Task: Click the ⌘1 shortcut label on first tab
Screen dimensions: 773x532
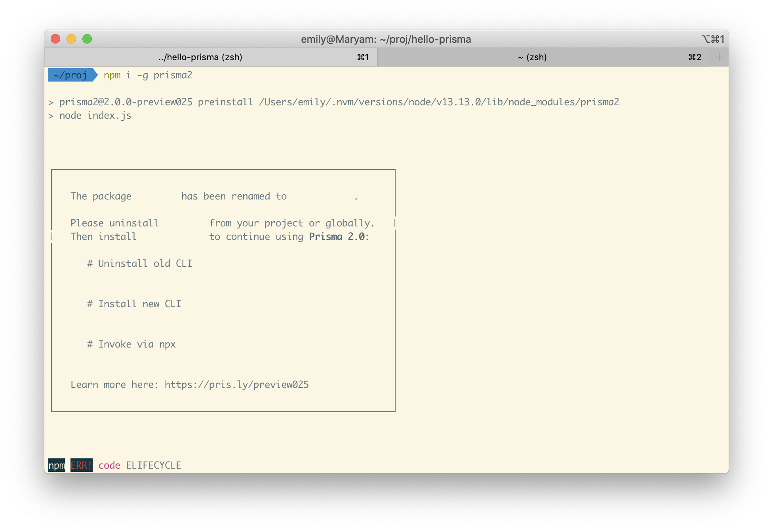Action: [363, 57]
